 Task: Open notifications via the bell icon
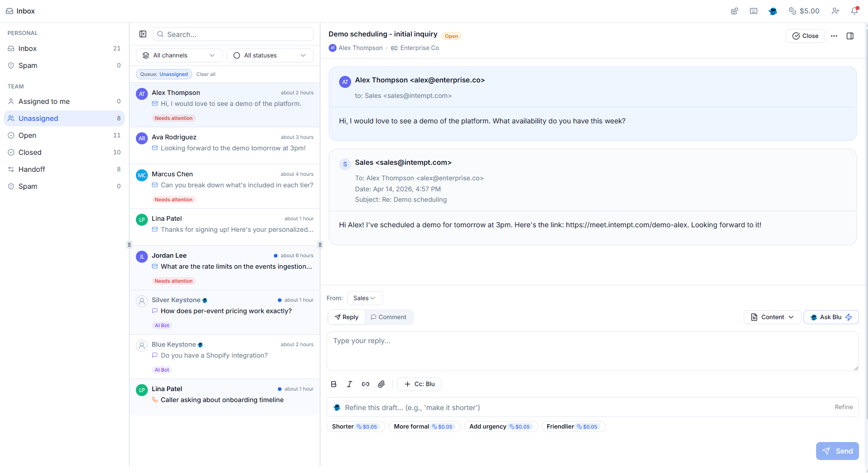[x=854, y=10]
